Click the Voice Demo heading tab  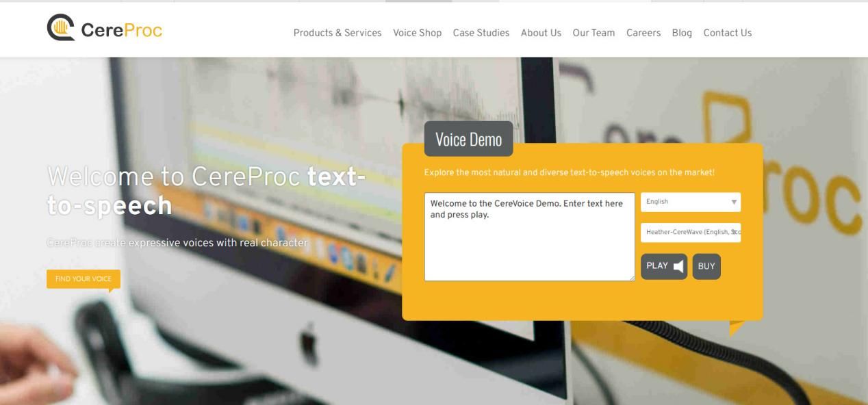pos(468,139)
